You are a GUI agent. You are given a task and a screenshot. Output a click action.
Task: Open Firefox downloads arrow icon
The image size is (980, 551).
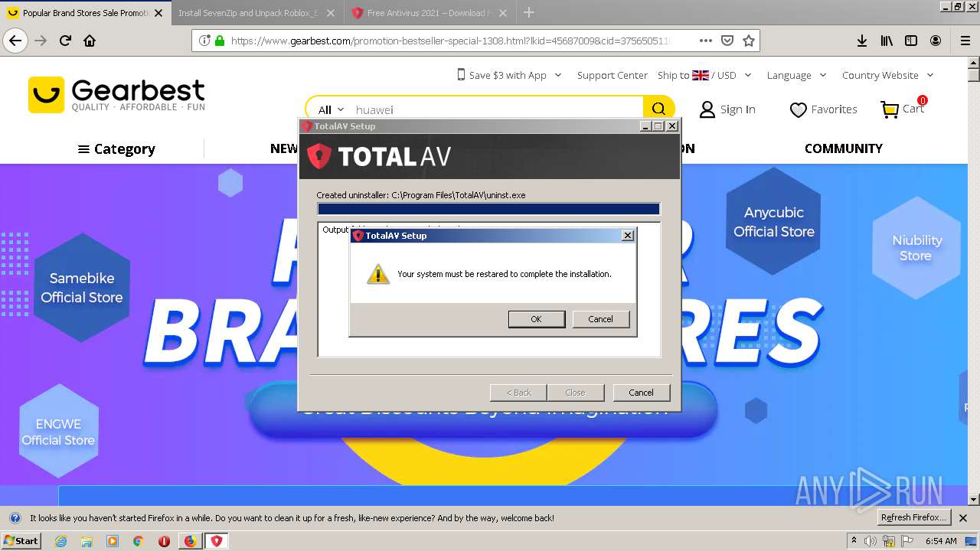click(862, 41)
